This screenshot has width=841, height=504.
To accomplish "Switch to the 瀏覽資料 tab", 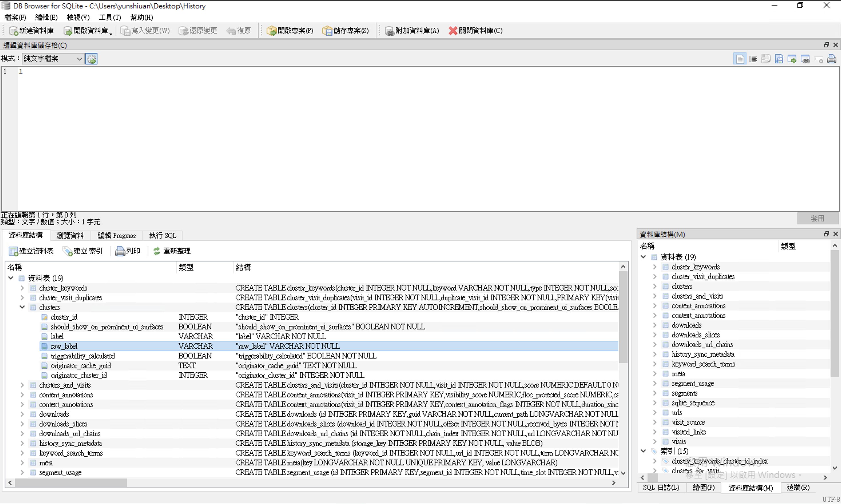I will (x=70, y=235).
